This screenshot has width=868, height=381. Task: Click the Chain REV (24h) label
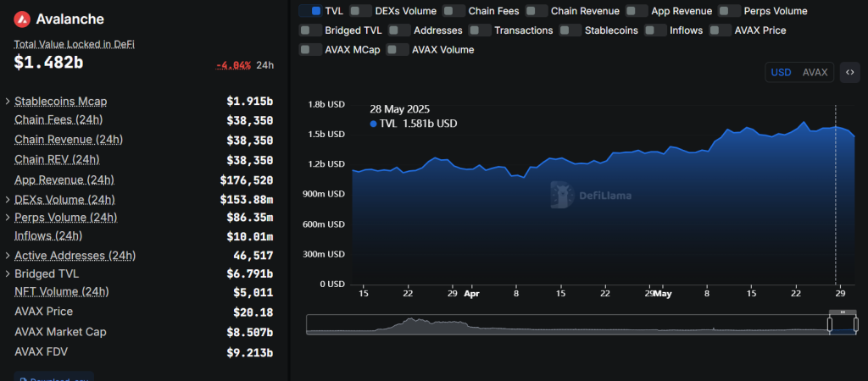pyautogui.click(x=57, y=160)
